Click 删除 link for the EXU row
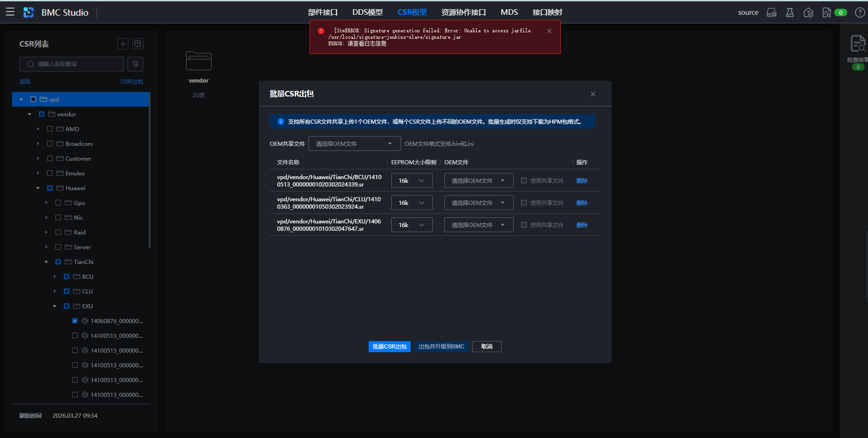The image size is (868, 438). click(x=582, y=225)
